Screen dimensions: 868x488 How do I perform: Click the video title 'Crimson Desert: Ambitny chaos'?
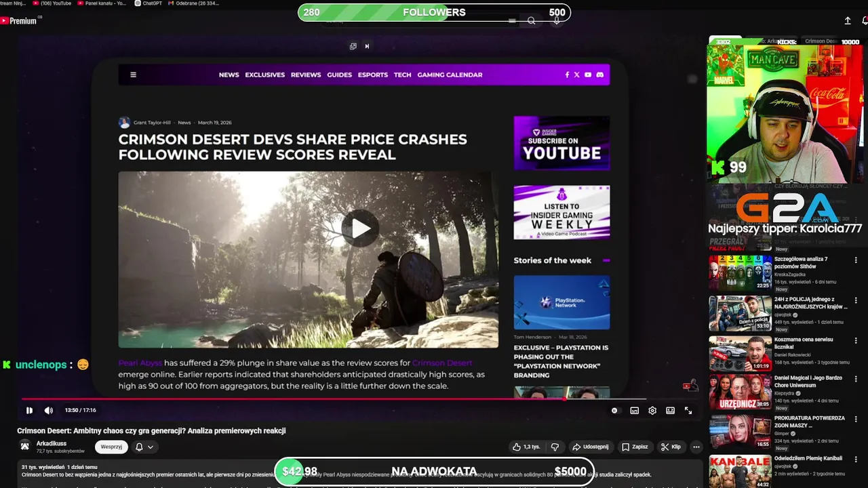point(151,430)
